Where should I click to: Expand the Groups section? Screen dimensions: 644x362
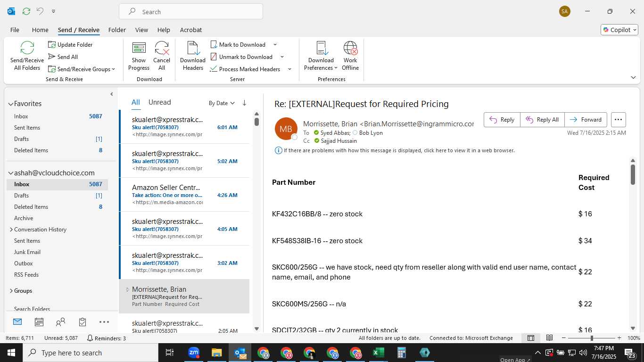click(x=11, y=291)
